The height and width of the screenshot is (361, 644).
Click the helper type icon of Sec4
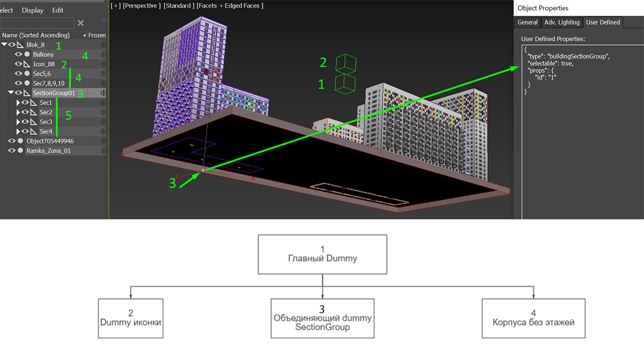point(34,131)
